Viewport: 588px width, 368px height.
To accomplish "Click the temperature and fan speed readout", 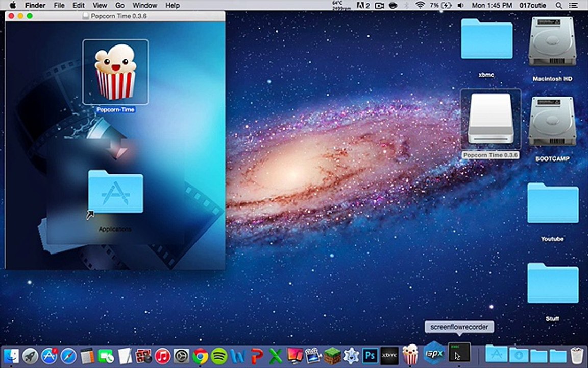I will (x=341, y=5).
